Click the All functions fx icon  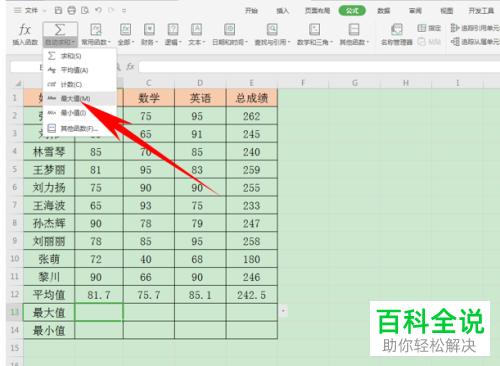(126, 30)
